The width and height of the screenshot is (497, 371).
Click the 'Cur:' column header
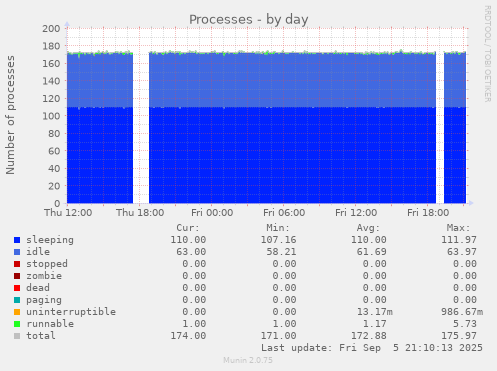coord(188,228)
